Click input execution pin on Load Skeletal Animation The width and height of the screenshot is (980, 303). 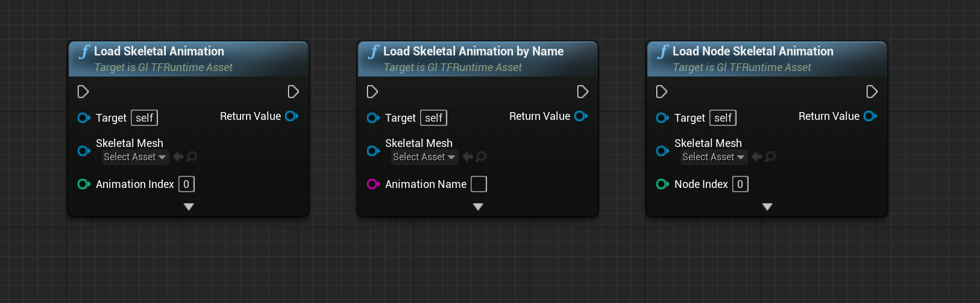pos(83,92)
